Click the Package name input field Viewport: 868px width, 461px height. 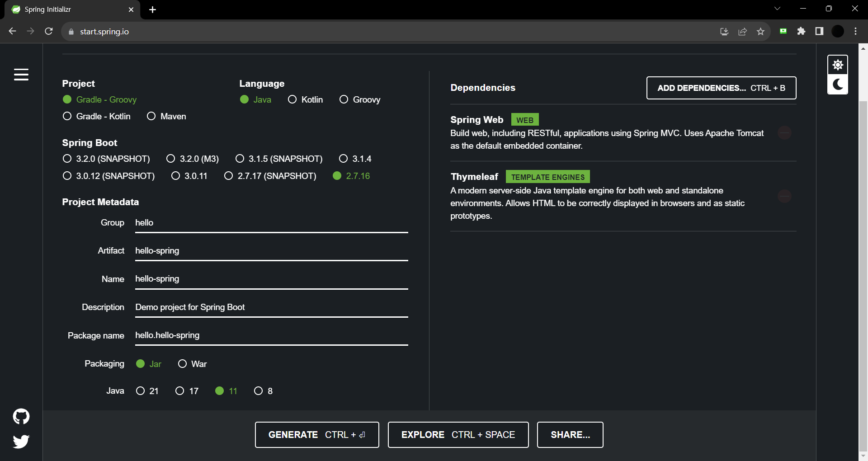click(x=271, y=335)
